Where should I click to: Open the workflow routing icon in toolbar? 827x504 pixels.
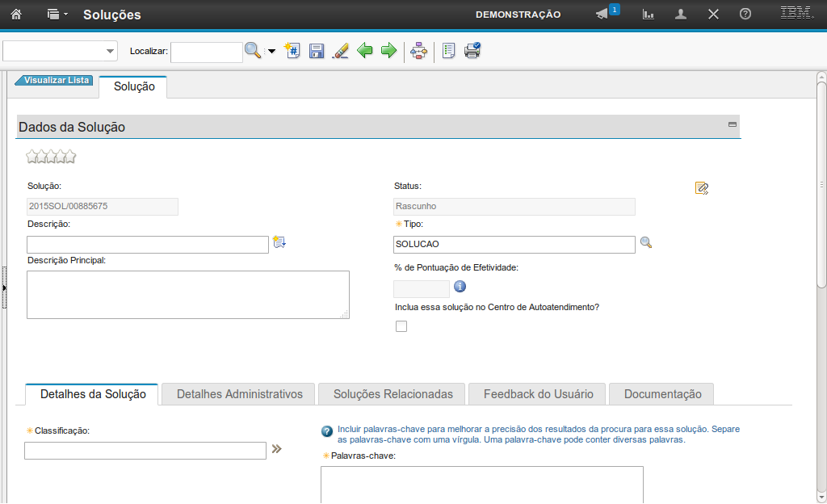point(418,51)
